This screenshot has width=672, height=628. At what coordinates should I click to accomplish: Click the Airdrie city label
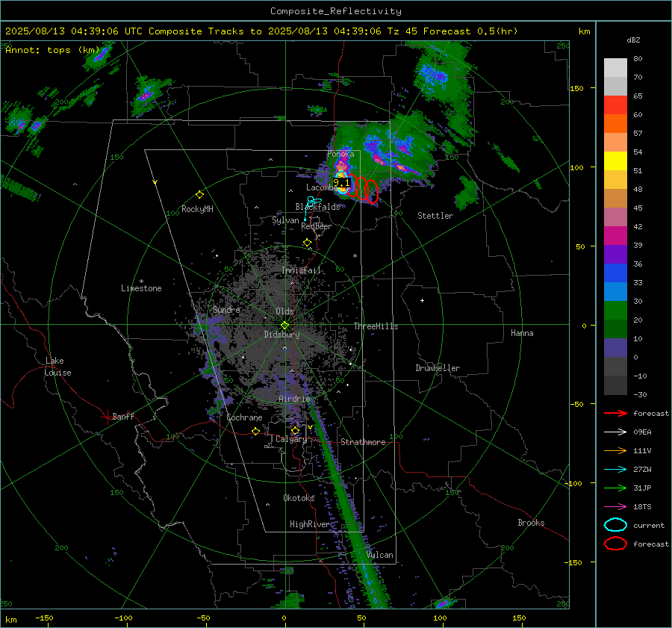coord(294,399)
